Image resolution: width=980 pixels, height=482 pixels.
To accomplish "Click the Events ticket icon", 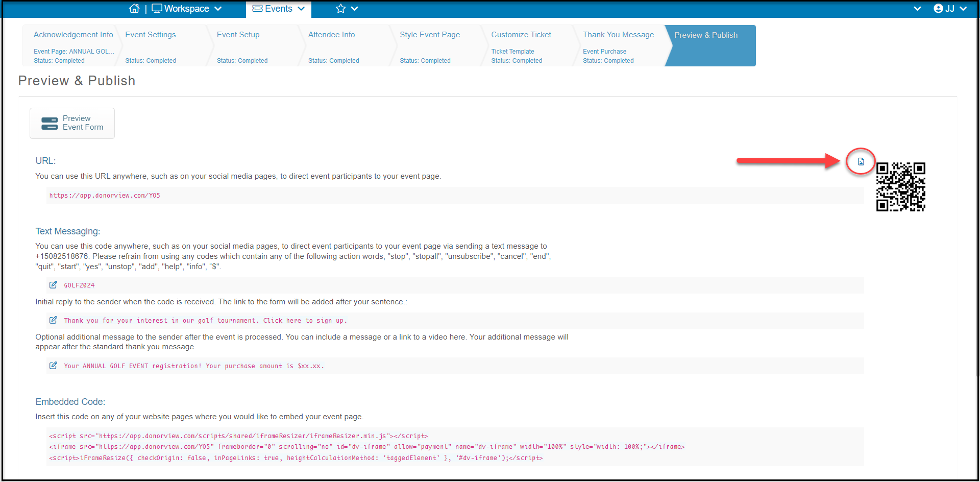I will click(258, 9).
